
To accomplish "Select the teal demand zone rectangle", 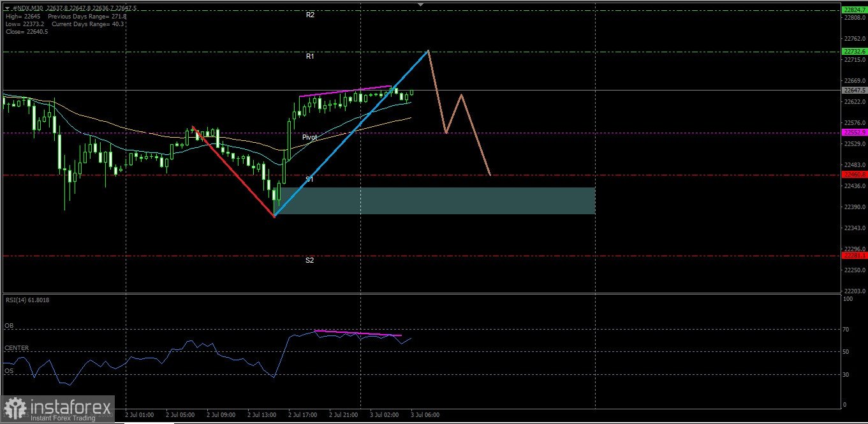I will (435, 200).
